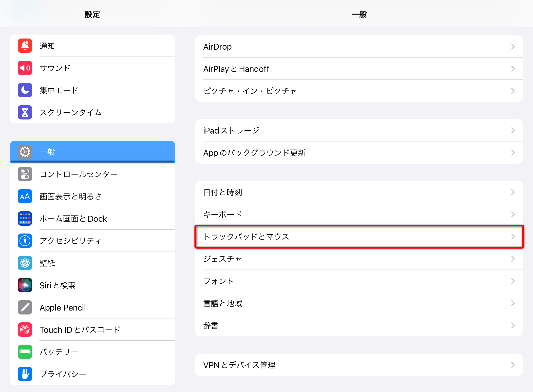
Task: Expand iPad ストレージ using its chevron
Action: (x=513, y=130)
